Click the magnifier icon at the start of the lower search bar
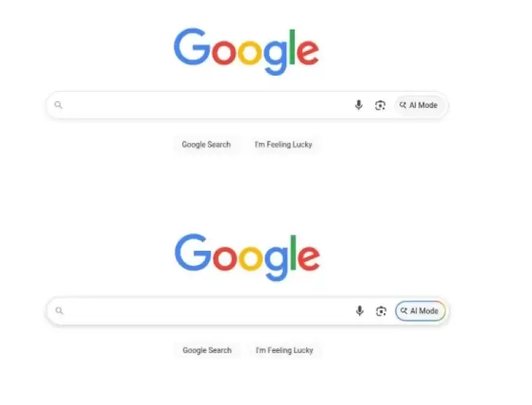Image resolution: width=532 pixels, height=405 pixels. [59, 310]
